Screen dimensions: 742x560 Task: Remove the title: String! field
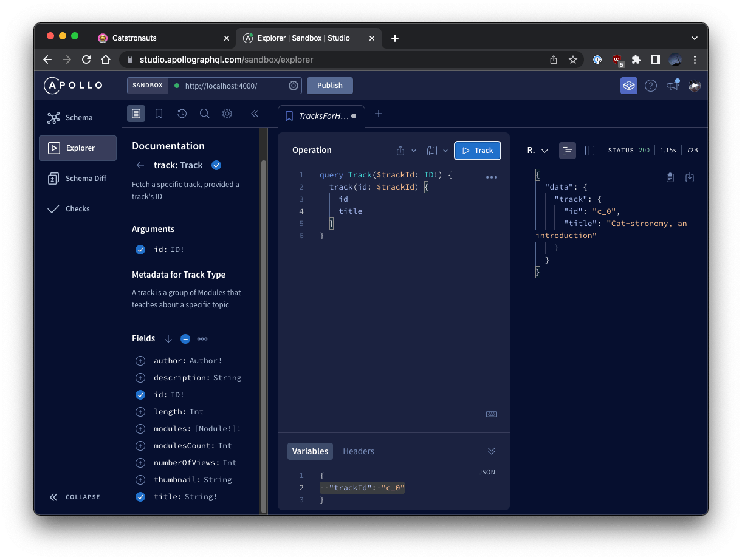pos(140,497)
